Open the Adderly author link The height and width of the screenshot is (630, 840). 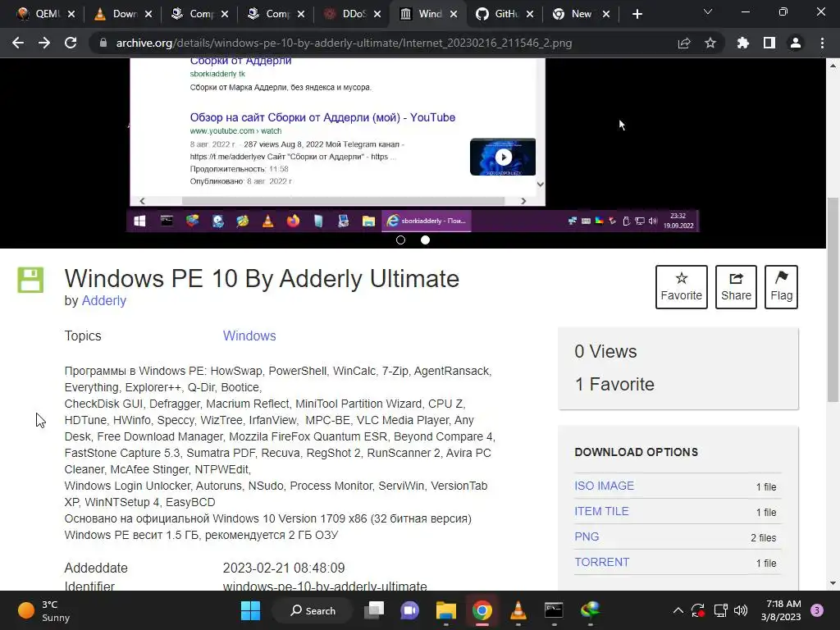tap(104, 300)
